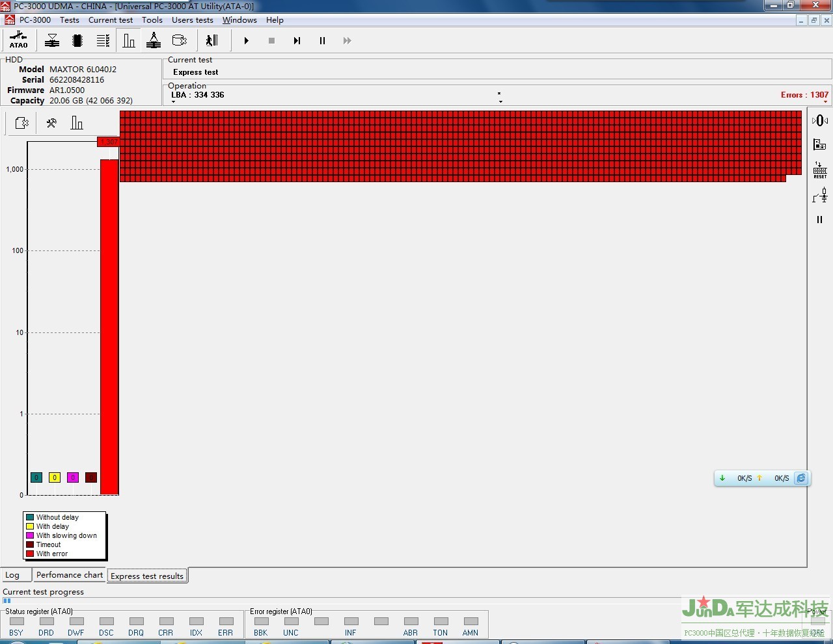Image resolution: width=833 pixels, height=644 pixels.
Task: Click the BSY status register indicator
Action: [16, 621]
